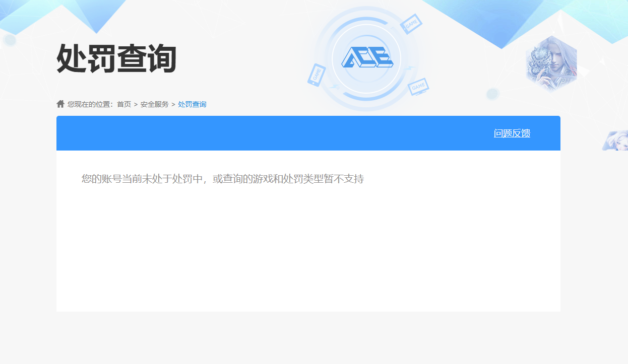Open the ACE logo emblem
The image size is (628, 364).
[x=366, y=57]
